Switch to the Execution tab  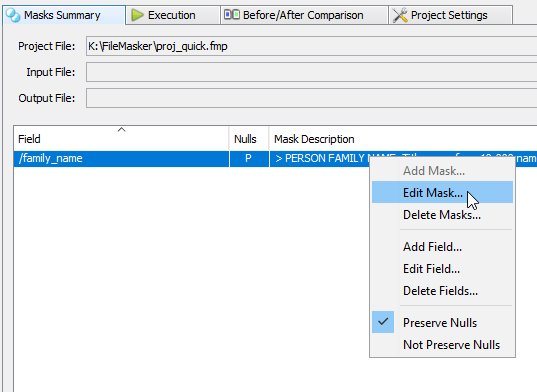pos(173,15)
